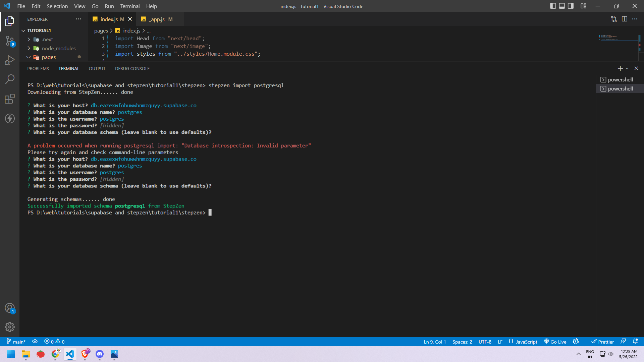Screen dimensions: 644x362
Task: Open the Search view
Action: tap(10, 79)
